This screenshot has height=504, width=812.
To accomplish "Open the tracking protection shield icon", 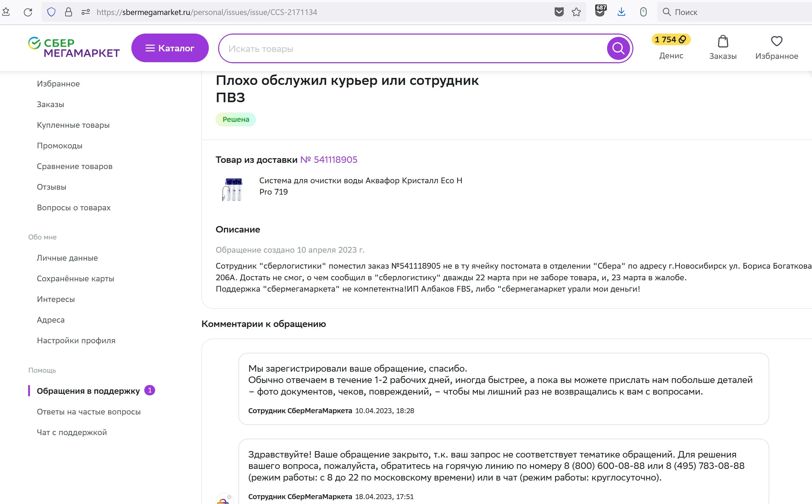I will [x=51, y=12].
